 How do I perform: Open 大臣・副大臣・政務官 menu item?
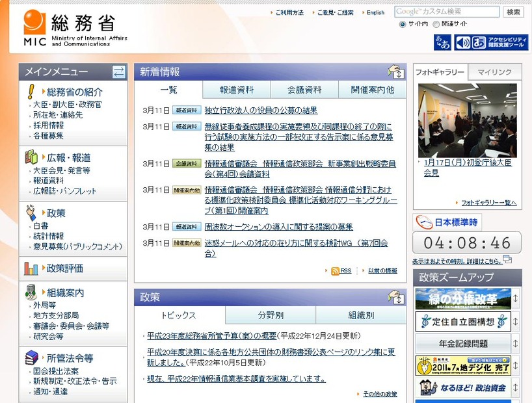[x=67, y=105]
